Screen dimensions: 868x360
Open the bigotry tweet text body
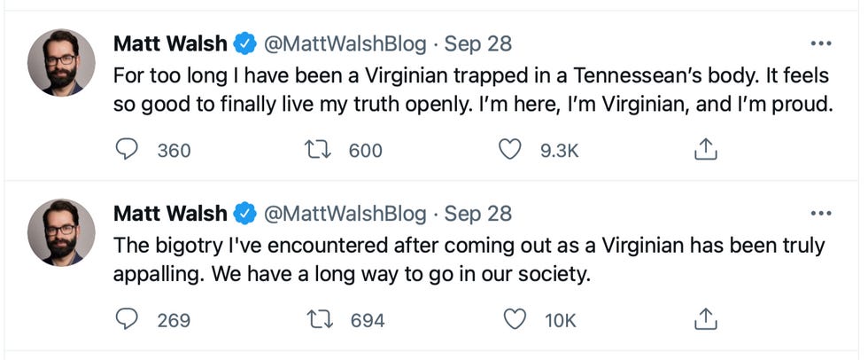(x=469, y=259)
